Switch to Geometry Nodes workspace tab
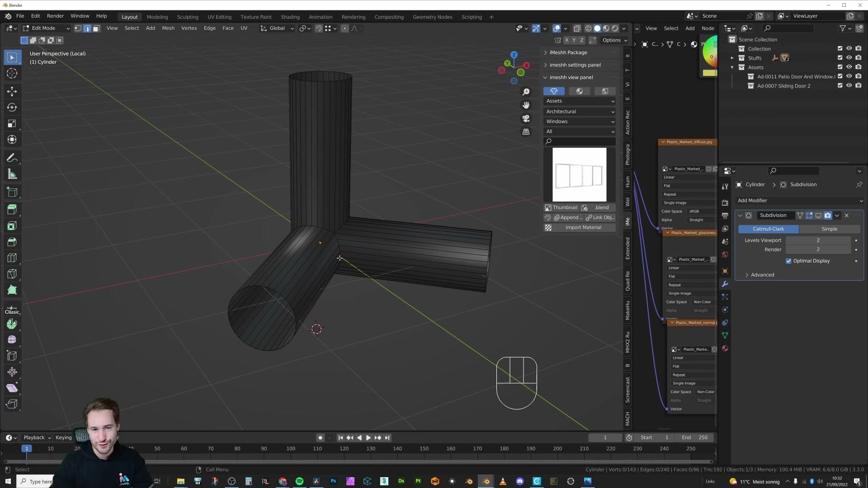The width and height of the screenshot is (868, 488). [x=432, y=17]
